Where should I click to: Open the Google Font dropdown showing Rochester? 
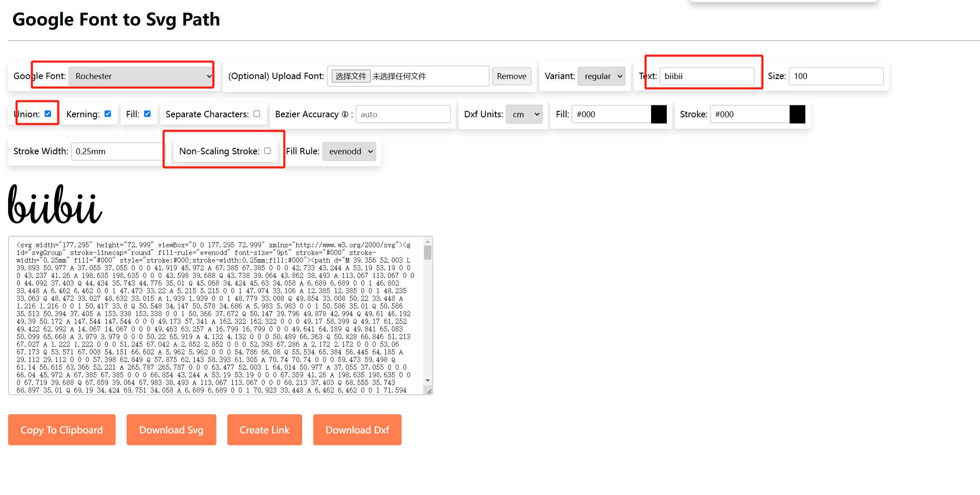pyautogui.click(x=141, y=76)
